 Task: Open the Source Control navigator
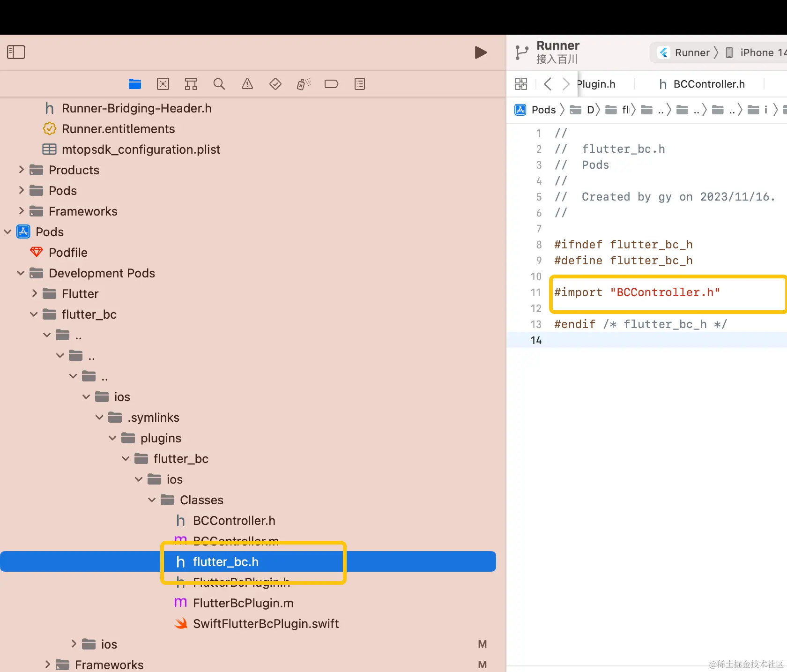(x=163, y=84)
